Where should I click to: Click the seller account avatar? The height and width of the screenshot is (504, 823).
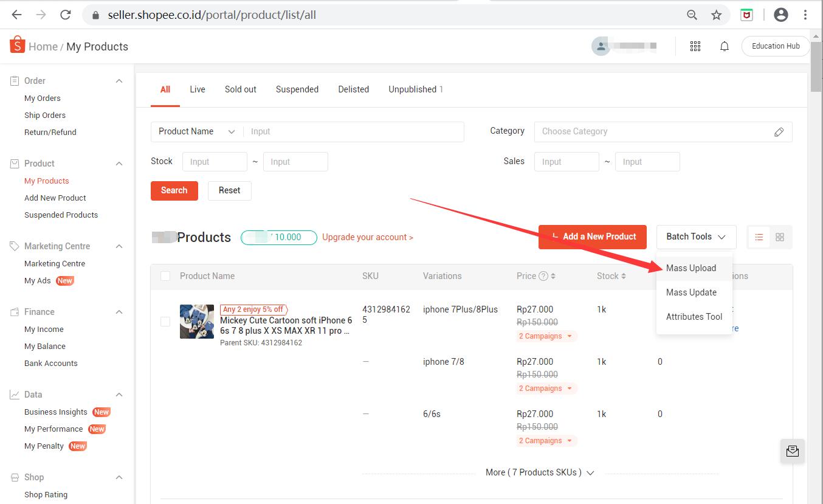pyautogui.click(x=601, y=46)
